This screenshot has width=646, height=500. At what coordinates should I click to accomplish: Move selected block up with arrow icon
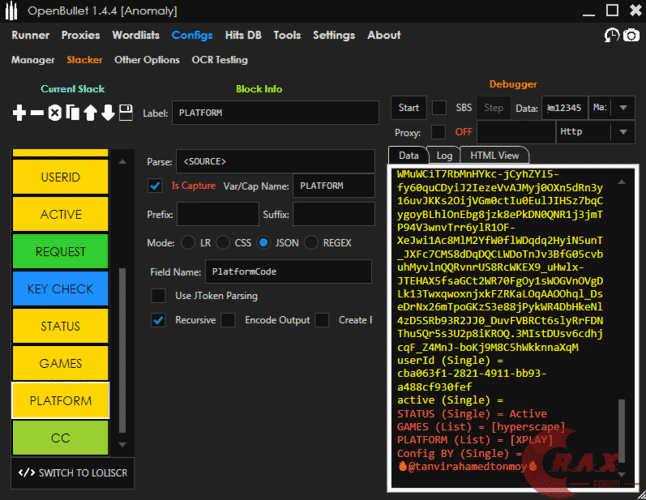coord(90,113)
